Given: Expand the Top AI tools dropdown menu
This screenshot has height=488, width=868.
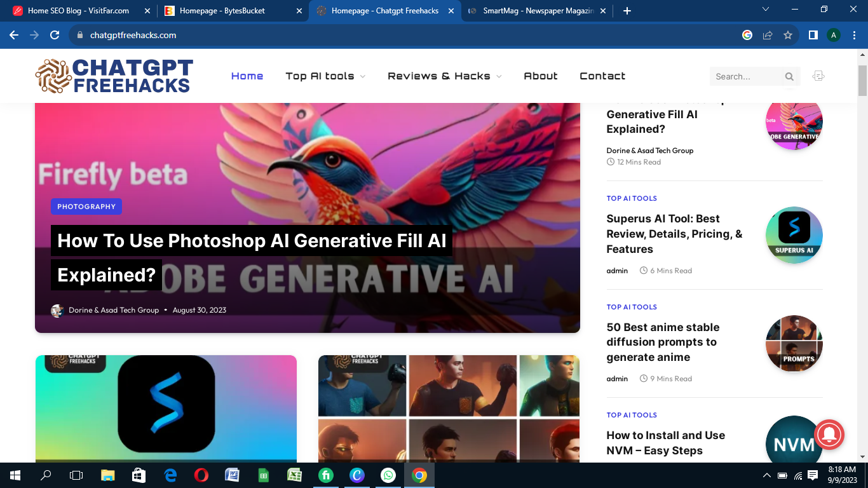Looking at the screenshot, I should 325,76.
